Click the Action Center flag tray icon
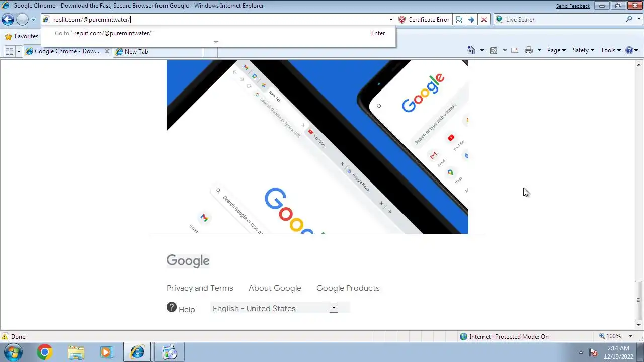This screenshot has height=362, width=644. tap(593, 352)
